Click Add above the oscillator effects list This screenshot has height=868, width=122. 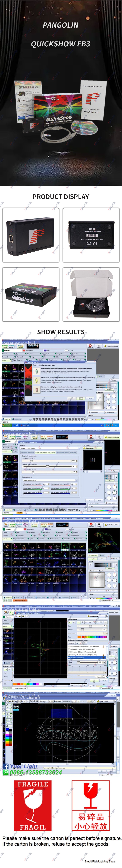pos(71,643)
